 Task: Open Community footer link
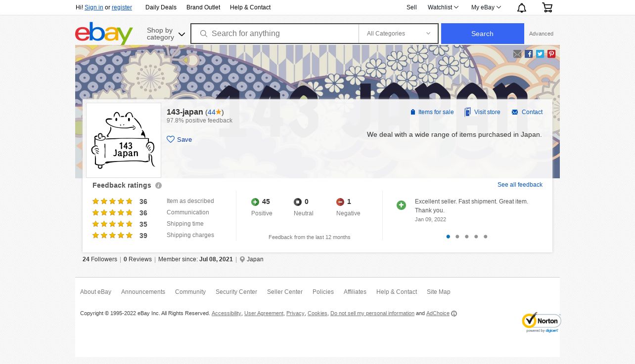point(190,292)
